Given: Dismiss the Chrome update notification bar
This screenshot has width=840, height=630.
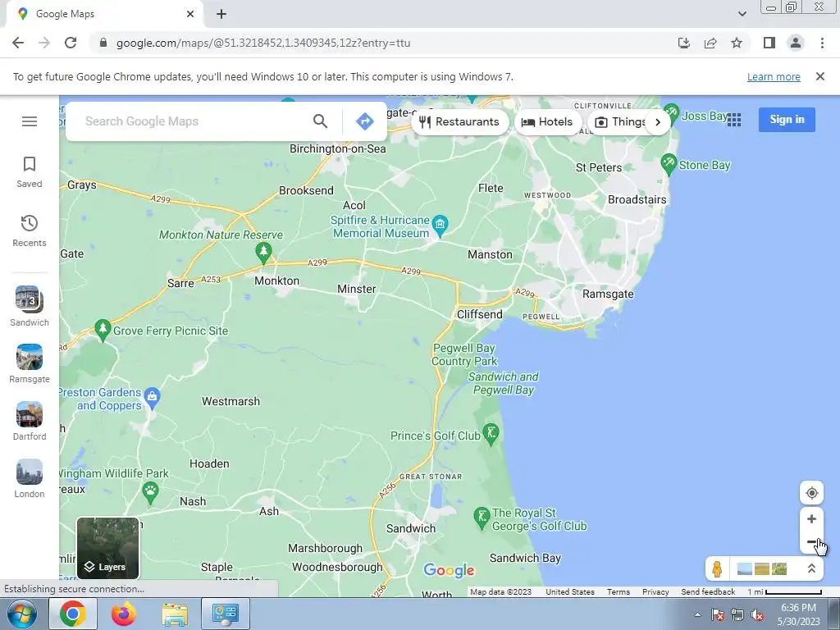Looking at the screenshot, I should [820, 76].
